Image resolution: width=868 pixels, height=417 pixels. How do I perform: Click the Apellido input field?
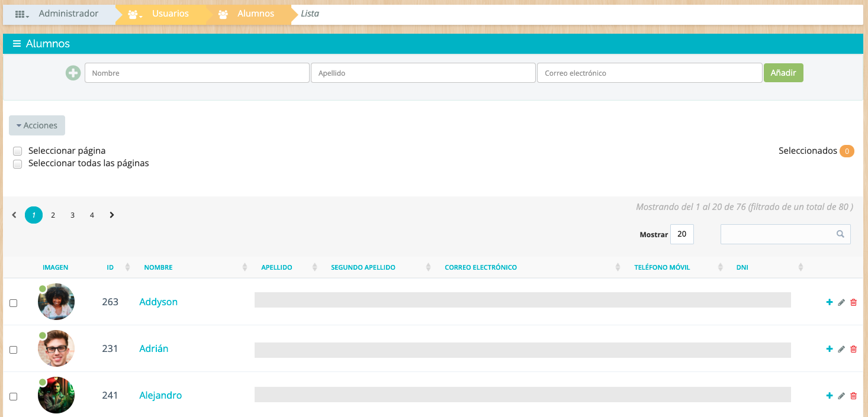coord(423,73)
